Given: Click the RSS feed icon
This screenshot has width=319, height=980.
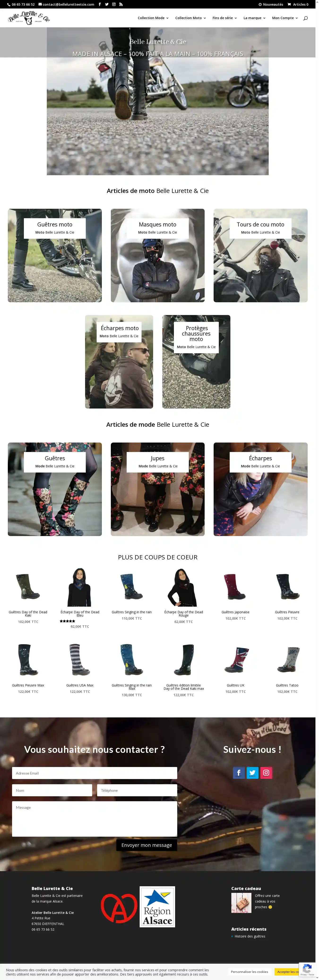Looking at the screenshot, I should tap(121, 4).
